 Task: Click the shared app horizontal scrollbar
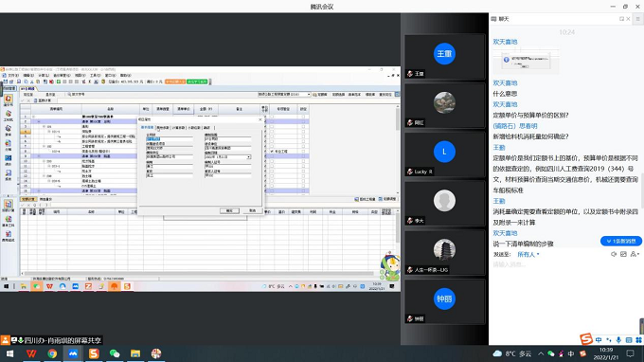[x=199, y=273]
